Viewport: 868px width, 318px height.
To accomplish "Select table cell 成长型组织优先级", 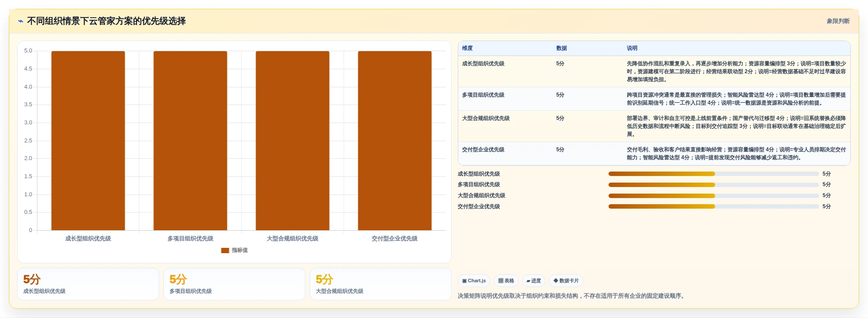I will click(x=483, y=64).
